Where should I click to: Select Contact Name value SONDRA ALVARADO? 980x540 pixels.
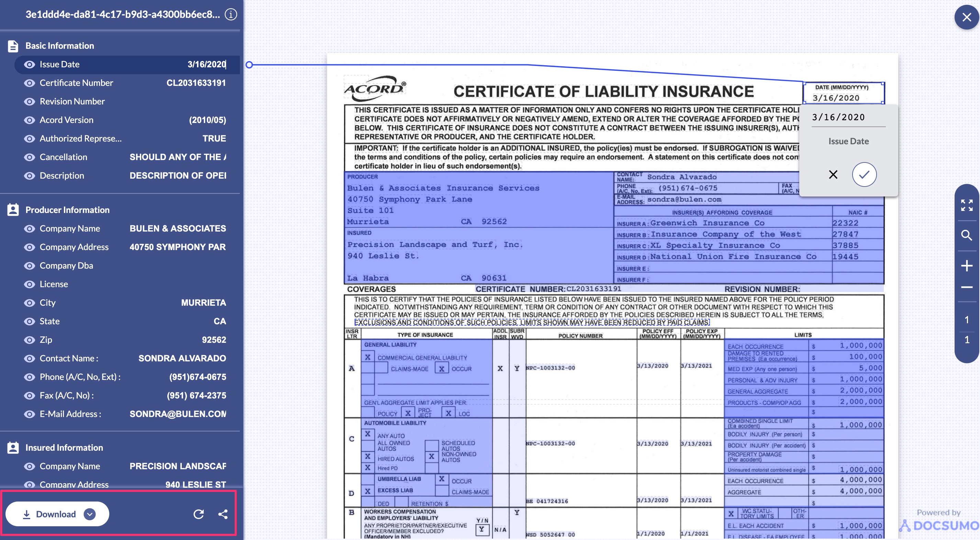182,359
